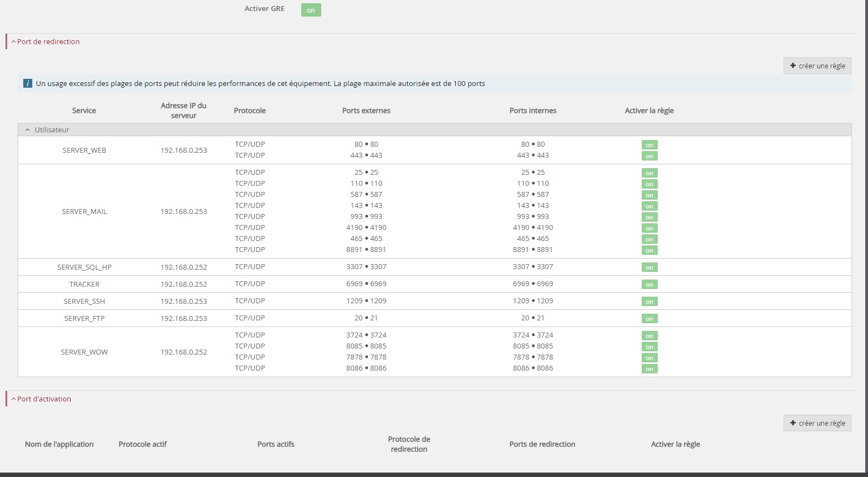Image resolution: width=868 pixels, height=477 pixels.
Task: Select the SERVER_MAIL service entry
Action: [x=84, y=212]
